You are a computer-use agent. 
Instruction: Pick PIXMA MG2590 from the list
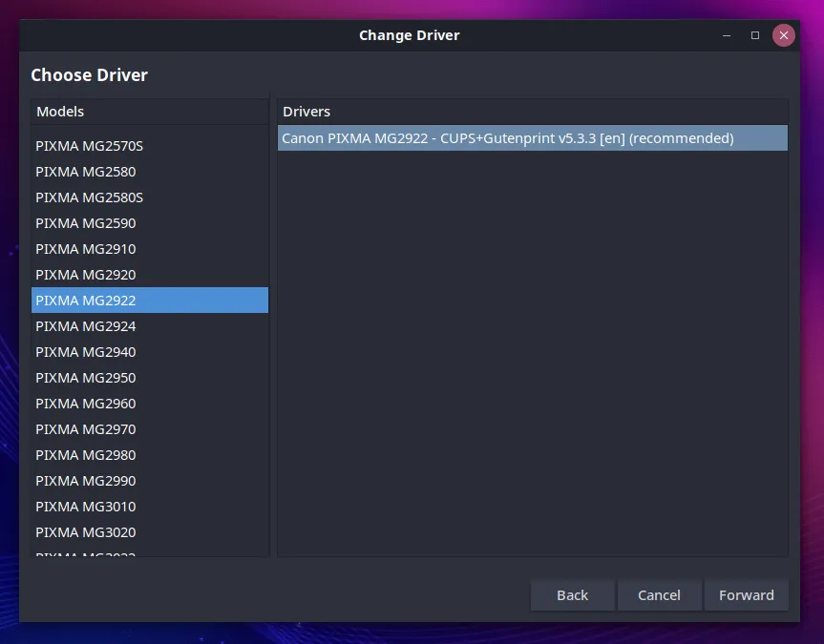86,223
